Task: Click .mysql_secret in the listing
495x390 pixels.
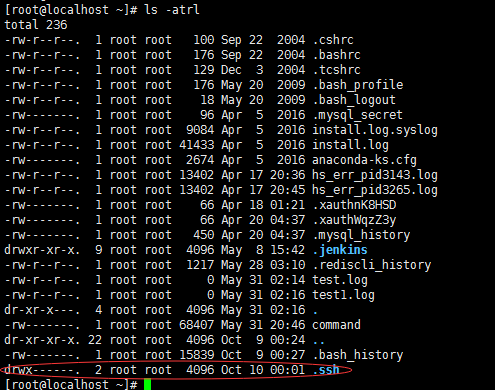Action: click(x=358, y=115)
